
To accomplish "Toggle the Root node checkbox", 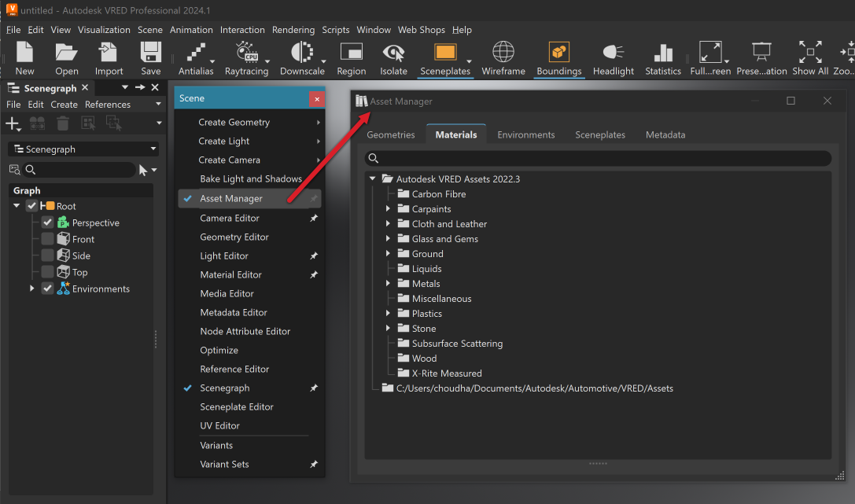I will (31, 206).
